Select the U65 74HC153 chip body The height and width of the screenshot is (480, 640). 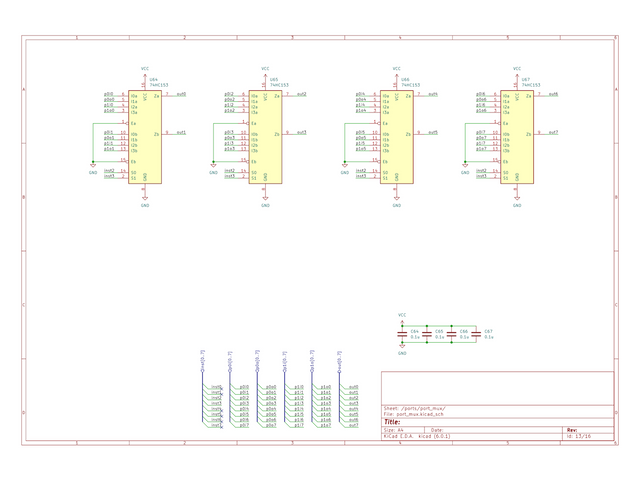coord(265,137)
